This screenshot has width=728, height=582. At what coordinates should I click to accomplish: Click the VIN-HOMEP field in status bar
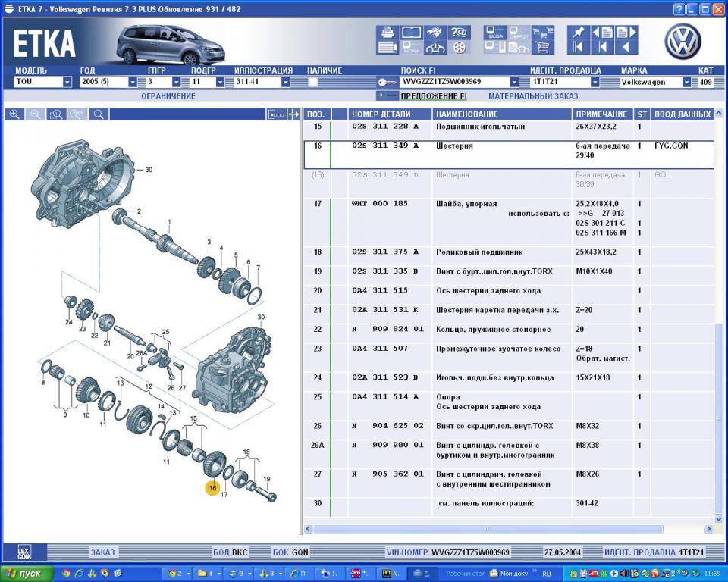[448, 552]
